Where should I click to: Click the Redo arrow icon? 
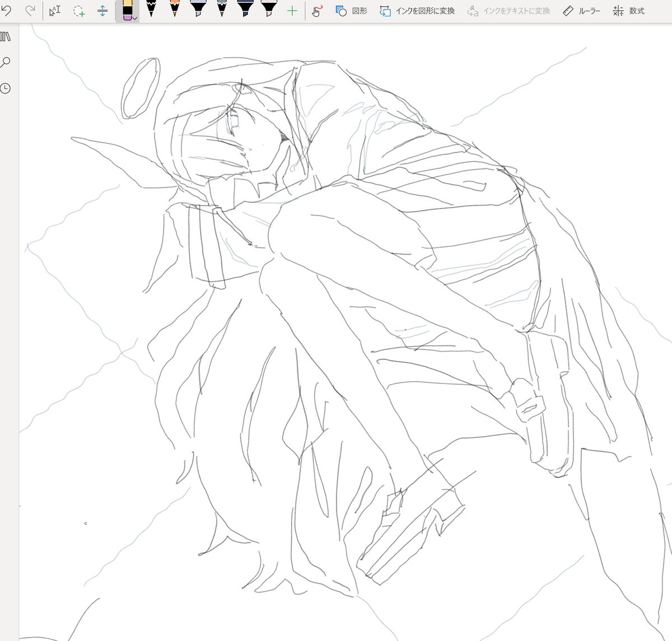click(31, 10)
